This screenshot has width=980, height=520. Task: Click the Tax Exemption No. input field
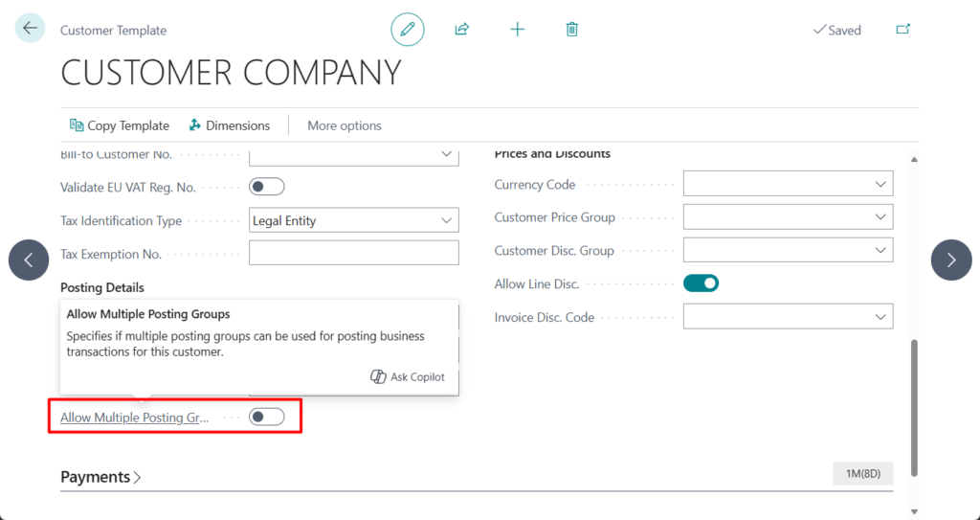[x=353, y=254]
